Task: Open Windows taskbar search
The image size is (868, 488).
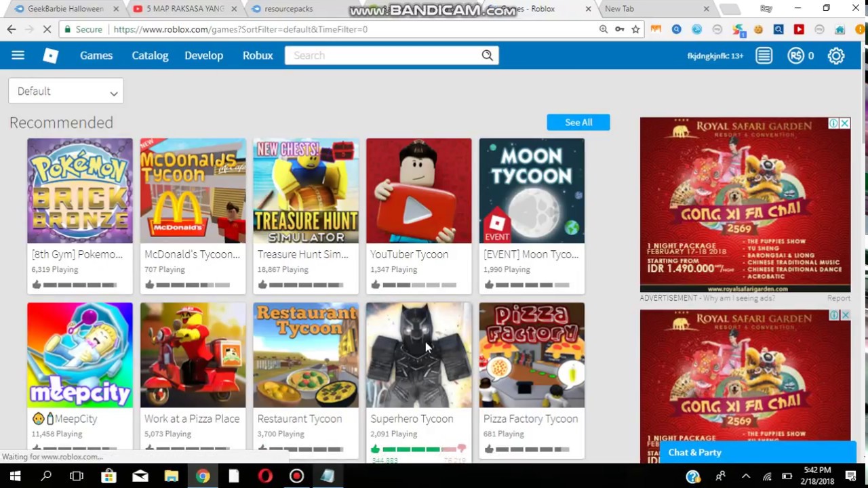Action: (46, 476)
